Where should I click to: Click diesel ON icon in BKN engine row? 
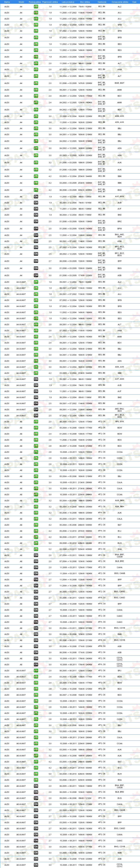[x=36, y=269]
